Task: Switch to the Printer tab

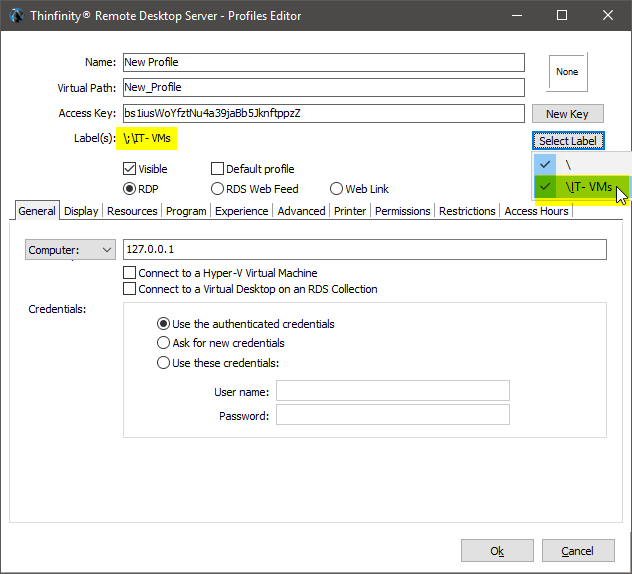Action: [x=350, y=211]
